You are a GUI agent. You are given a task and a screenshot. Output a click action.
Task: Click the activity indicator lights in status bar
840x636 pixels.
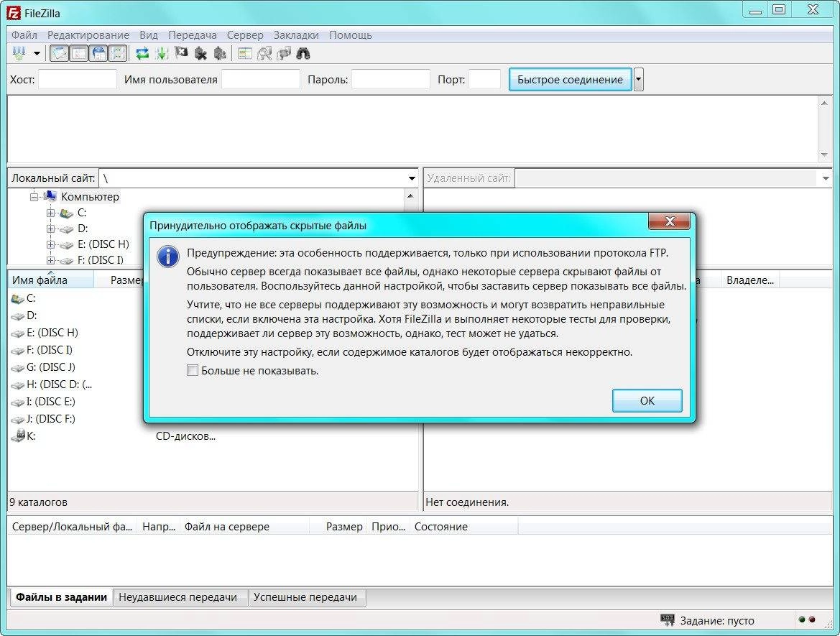pyautogui.click(x=808, y=619)
